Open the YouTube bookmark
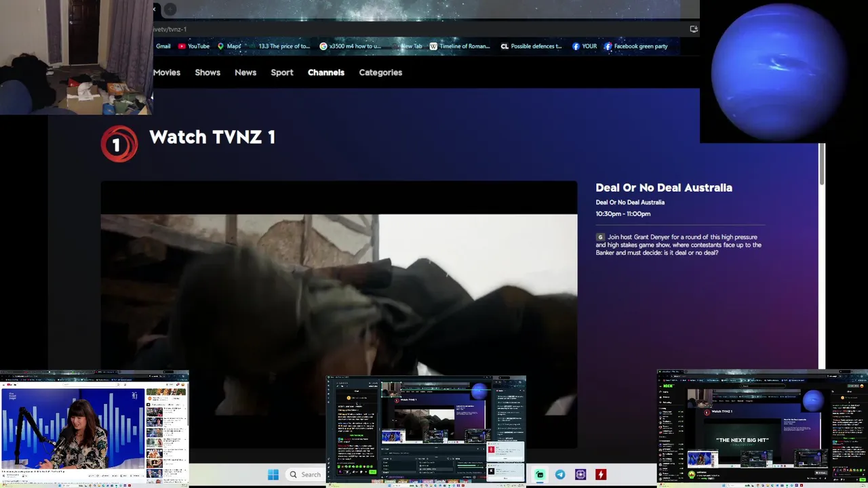 point(194,46)
